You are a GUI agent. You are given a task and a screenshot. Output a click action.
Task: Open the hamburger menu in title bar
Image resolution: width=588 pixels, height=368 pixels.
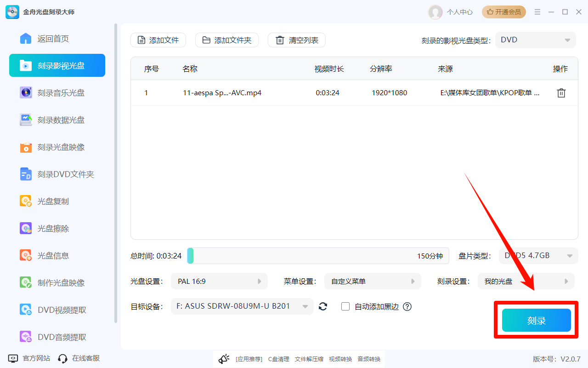pos(537,12)
